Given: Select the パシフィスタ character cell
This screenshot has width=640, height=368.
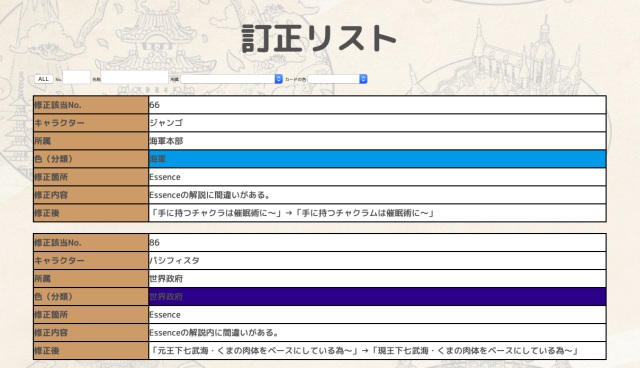Looking at the screenshot, I should (377, 261).
